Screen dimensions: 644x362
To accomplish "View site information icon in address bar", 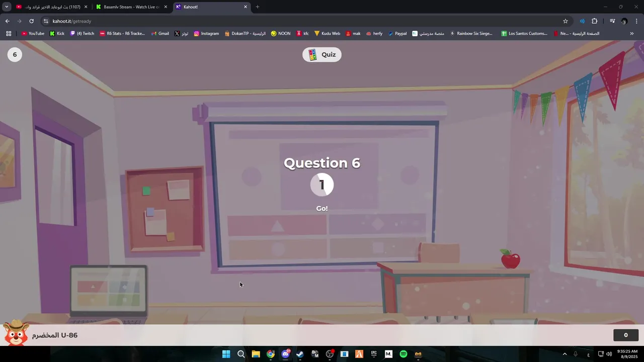I will tap(46, 21).
